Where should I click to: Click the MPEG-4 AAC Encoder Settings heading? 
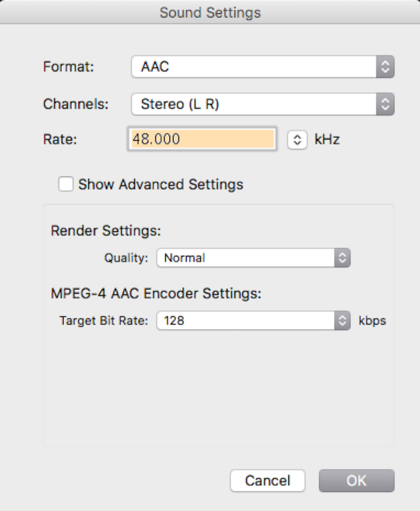156,294
